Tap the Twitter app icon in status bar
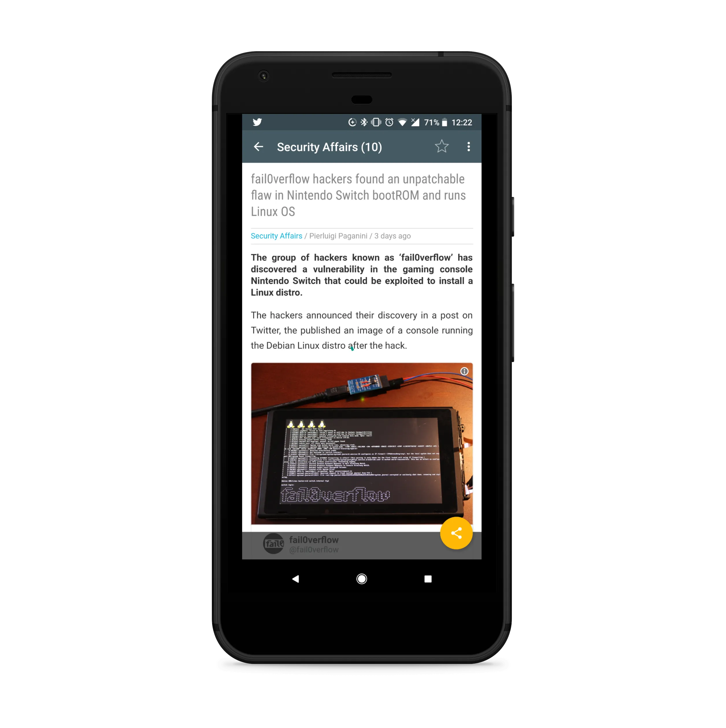The width and height of the screenshot is (726, 728). (x=258, y=122)
